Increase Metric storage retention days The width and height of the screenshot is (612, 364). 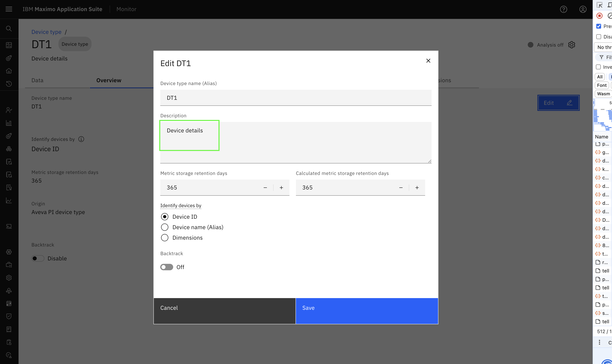pos(281,188)
